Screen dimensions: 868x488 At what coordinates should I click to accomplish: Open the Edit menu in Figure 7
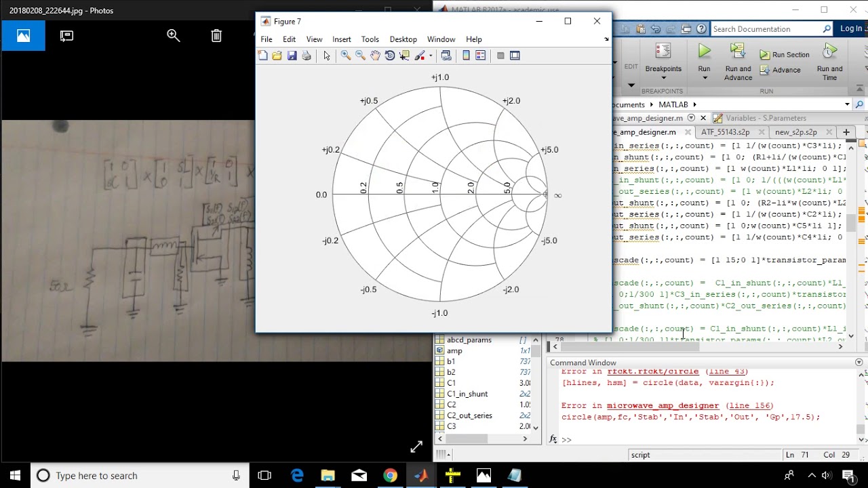289,39
